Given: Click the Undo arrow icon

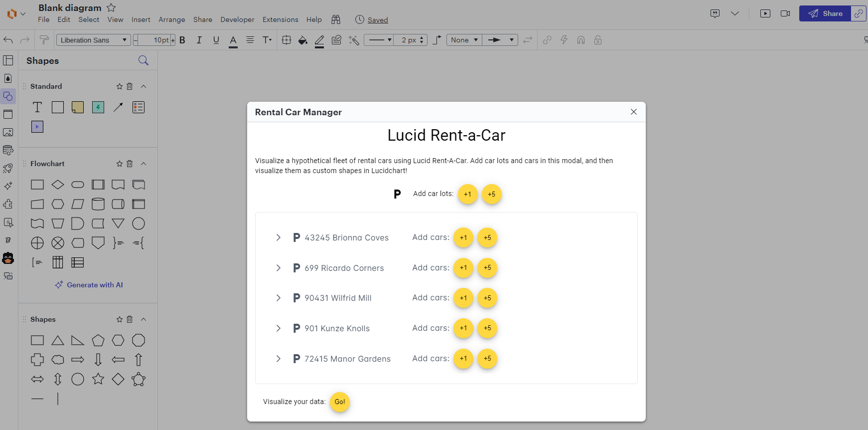Looking at the screenshot, I should [x=8, y=40].
